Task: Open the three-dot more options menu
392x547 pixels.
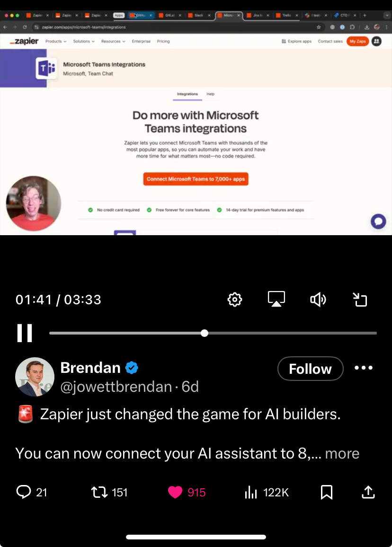Action: pyautogui.click(x=364, y=368)
